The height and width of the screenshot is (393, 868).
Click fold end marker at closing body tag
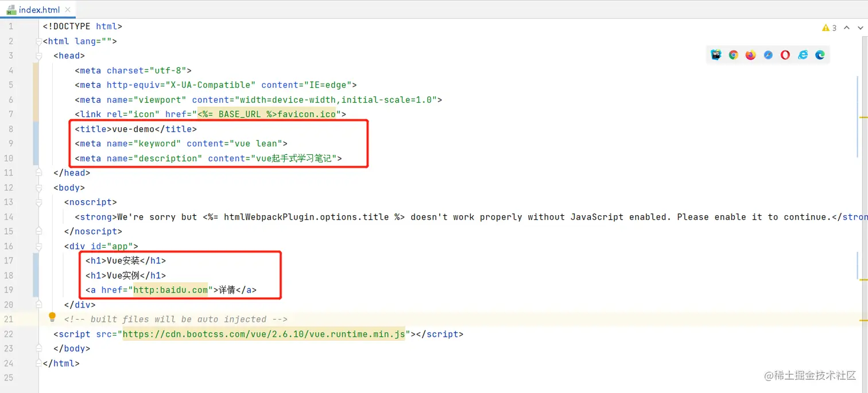[39, 348]
